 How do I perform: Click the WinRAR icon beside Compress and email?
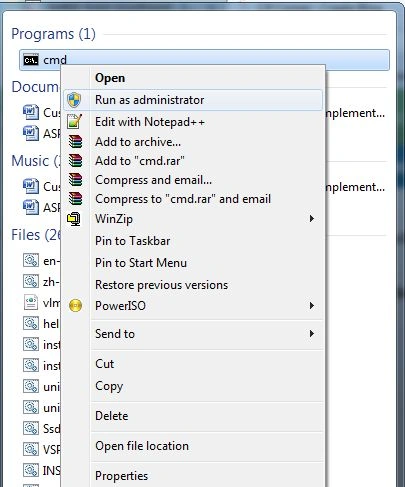pyautogui.click(x=75, y=180)
